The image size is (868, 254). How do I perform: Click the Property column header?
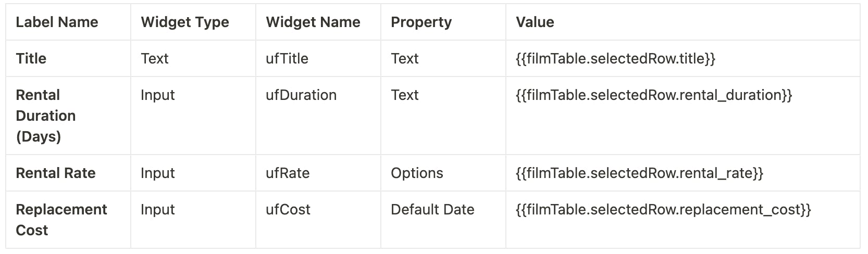[x=421, y=22]
